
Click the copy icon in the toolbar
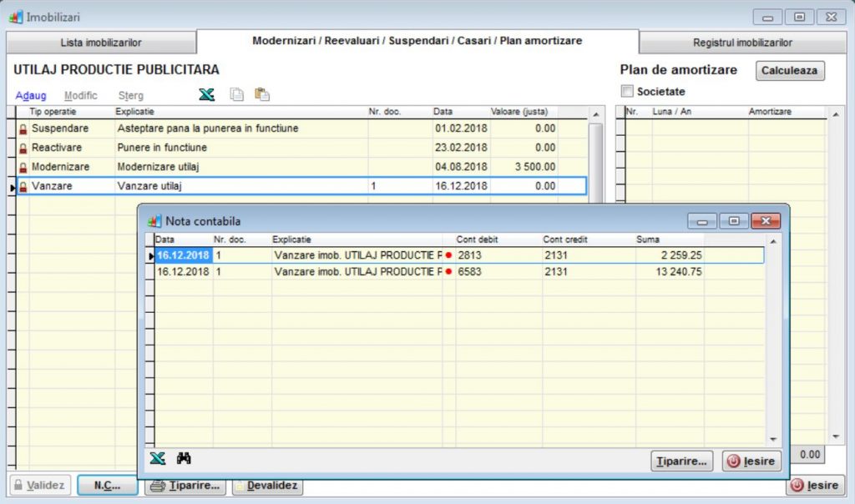tap(237, 93)
